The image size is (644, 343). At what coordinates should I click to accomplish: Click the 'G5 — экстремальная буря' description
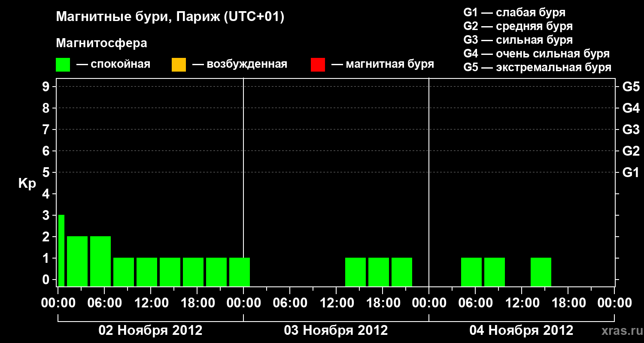(537, 67)
